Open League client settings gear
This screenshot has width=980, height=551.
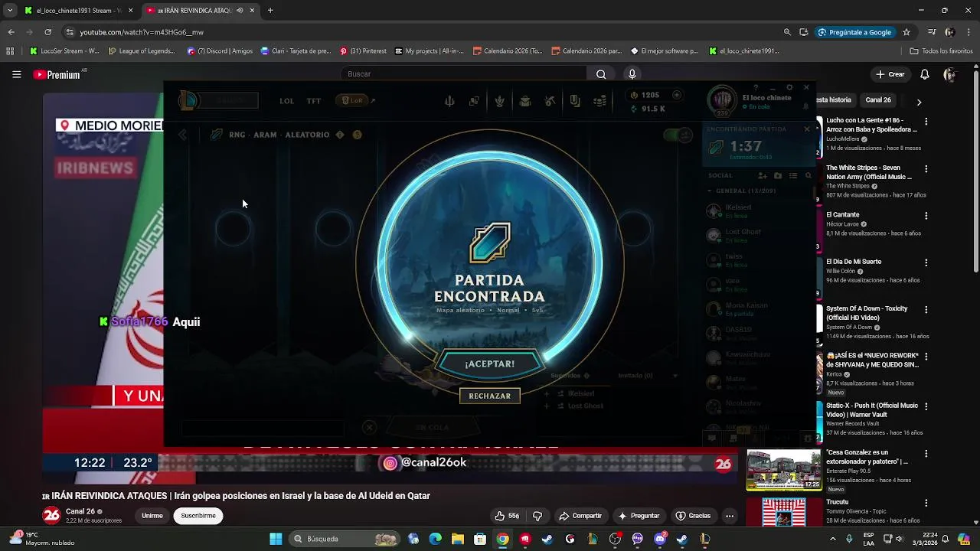point(789,87)
